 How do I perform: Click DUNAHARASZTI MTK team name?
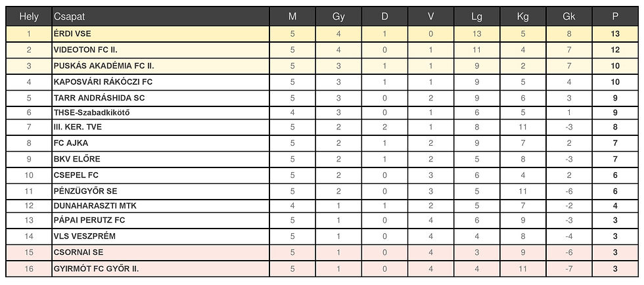90,206
